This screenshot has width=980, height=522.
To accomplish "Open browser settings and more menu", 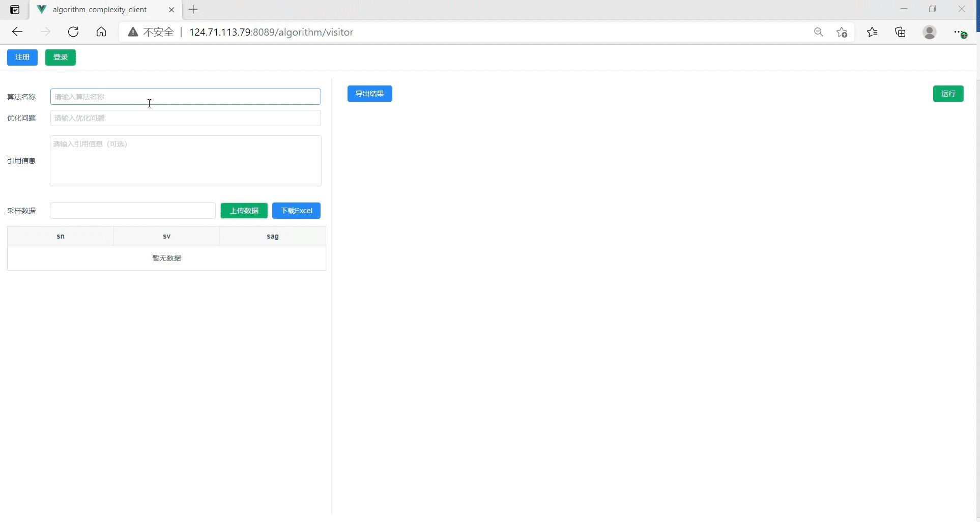I will tap(959, 32).
